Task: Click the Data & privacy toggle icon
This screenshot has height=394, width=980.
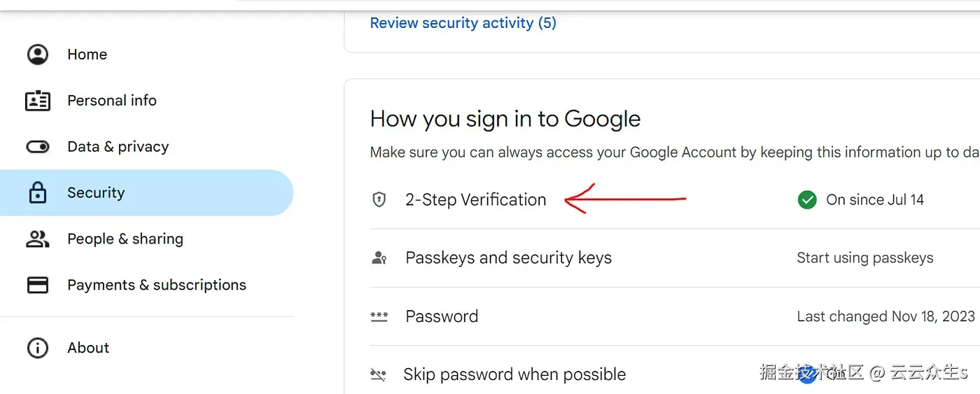Action: 38,147
